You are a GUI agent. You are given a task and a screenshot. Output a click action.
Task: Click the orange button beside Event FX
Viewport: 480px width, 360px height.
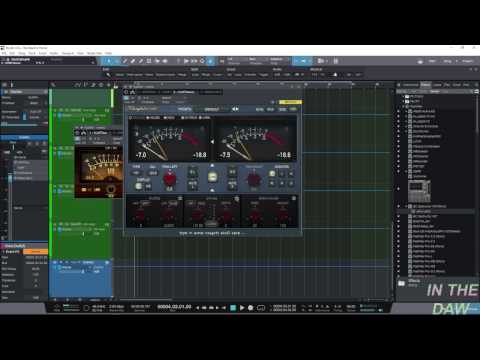coord(36,252)
